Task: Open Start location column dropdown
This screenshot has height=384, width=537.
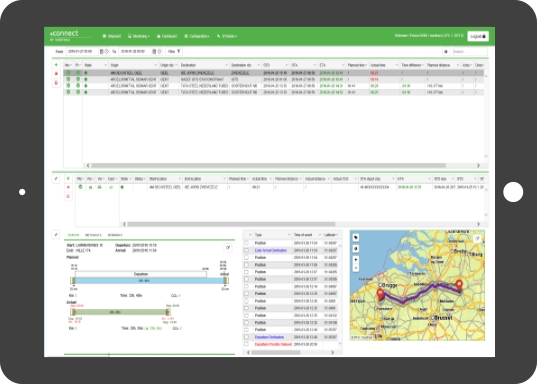Action: [179, 179]
